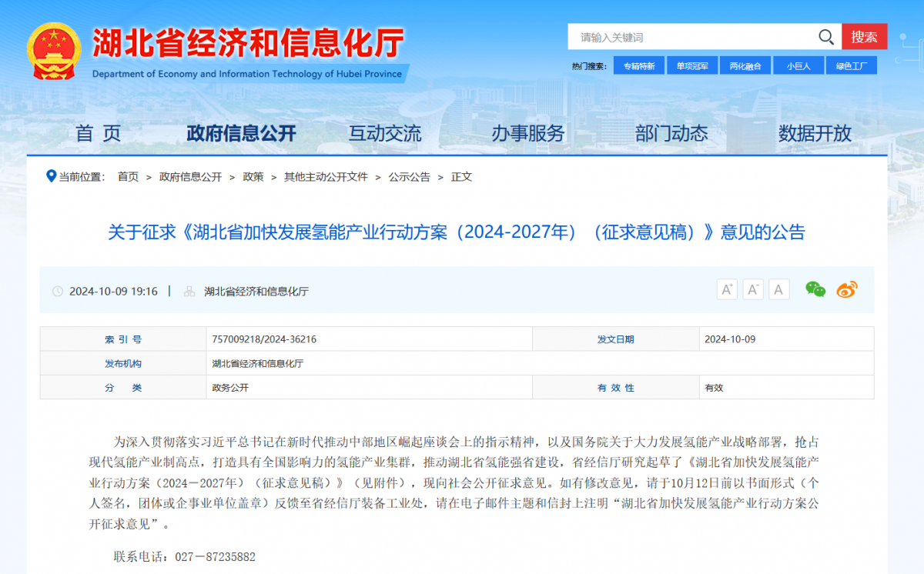
Task: Click the 分类 label cell
Action: coord(123,387)
